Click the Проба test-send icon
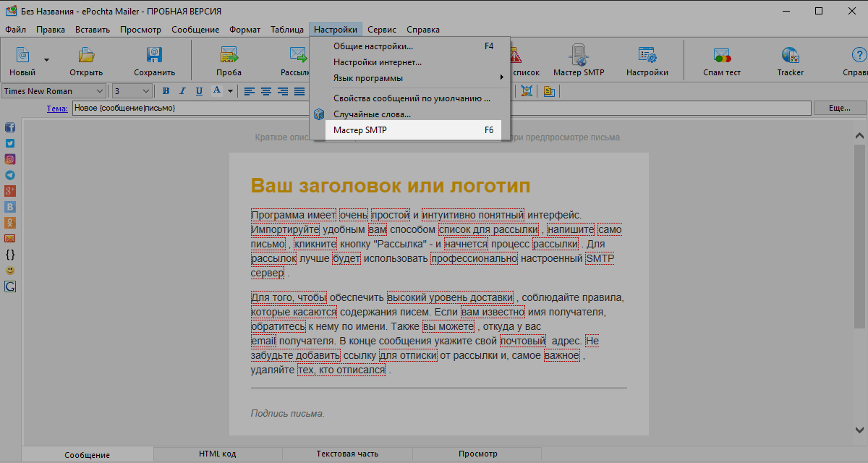The height and width of the screenshot is (463, 868). [229, 54]
